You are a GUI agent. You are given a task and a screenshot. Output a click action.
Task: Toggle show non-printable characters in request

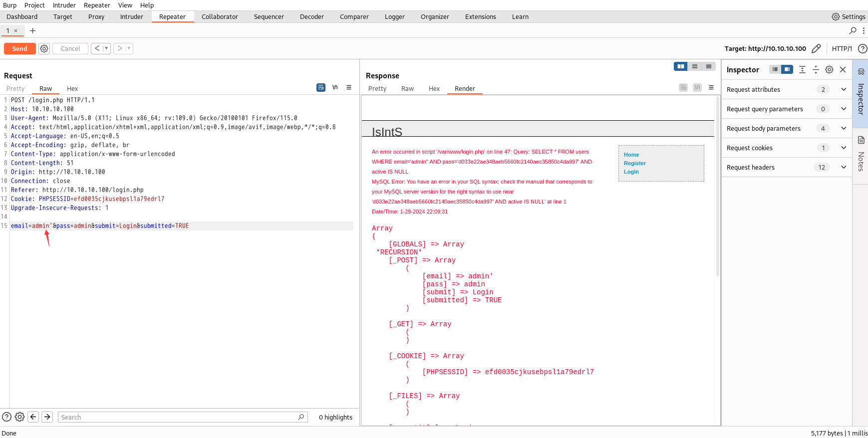tap(335, 87)
